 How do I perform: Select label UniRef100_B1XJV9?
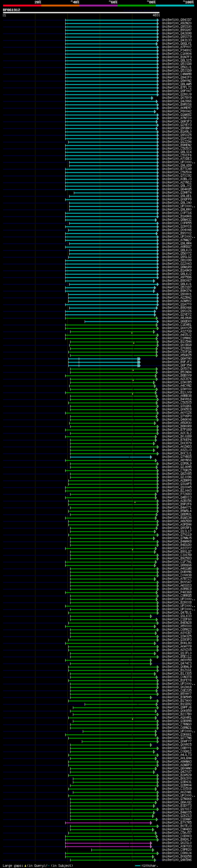point(177,392)
